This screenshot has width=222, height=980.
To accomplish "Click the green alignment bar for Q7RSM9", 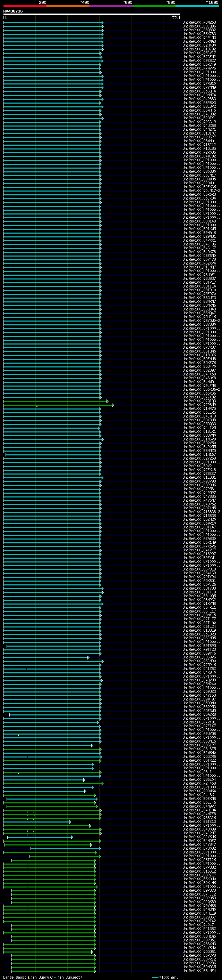I will click(x=58, y=405).
